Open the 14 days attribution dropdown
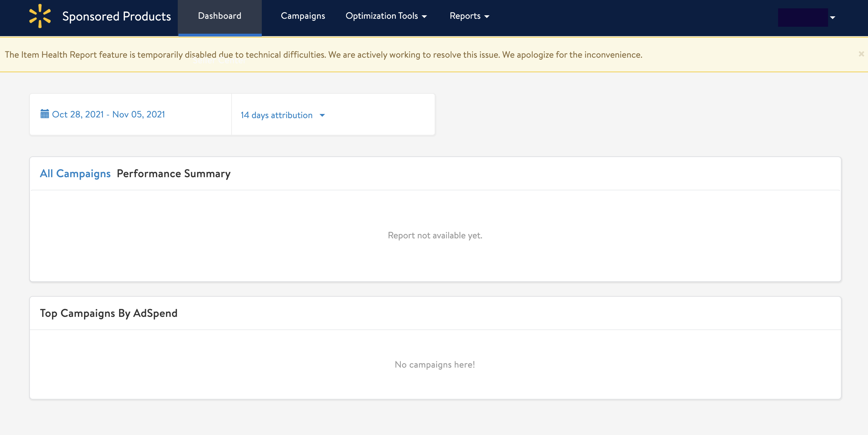The height and width of the screenshot is (435, 868). point(283,115)
